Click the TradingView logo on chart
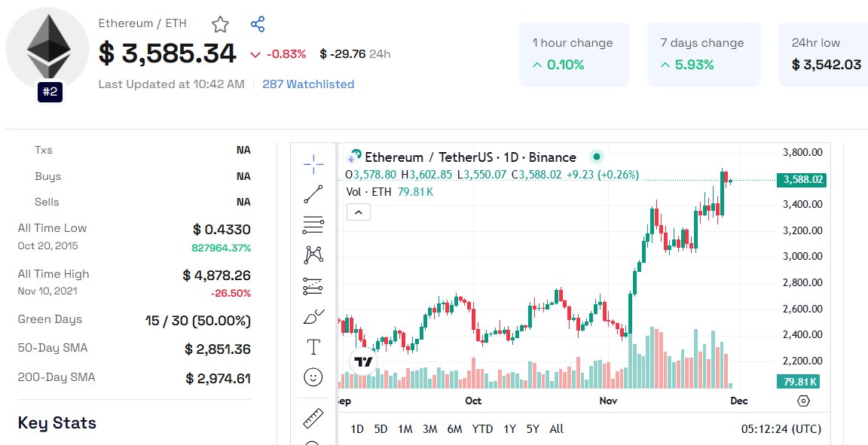 pyautogui.click(x=364, y=362)
